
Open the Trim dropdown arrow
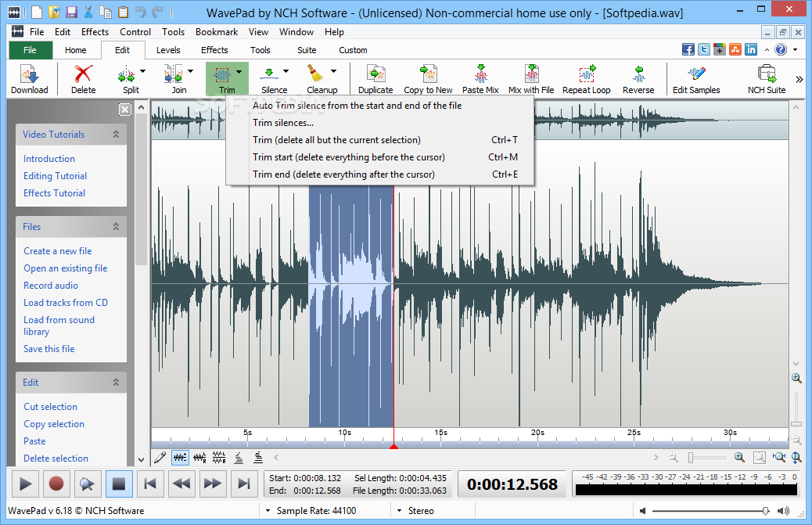tap(239, 71)
